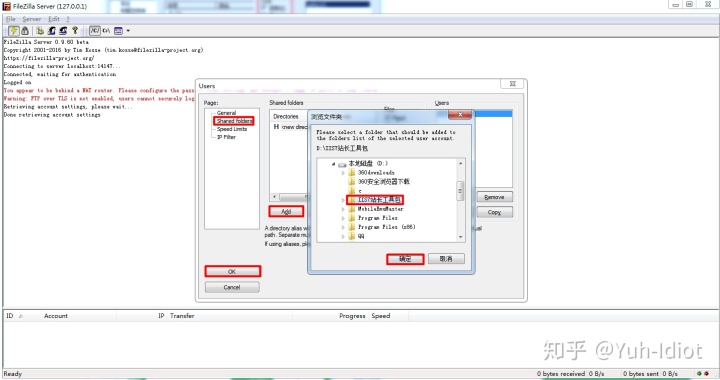Open the File menu

point(11,19)
